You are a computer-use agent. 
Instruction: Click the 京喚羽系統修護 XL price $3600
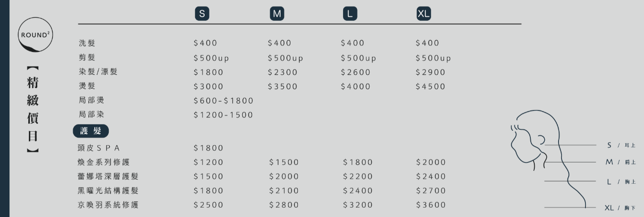431,205
